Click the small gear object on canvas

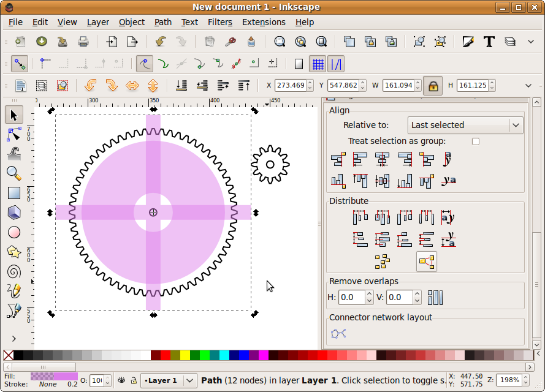point(270,165)
